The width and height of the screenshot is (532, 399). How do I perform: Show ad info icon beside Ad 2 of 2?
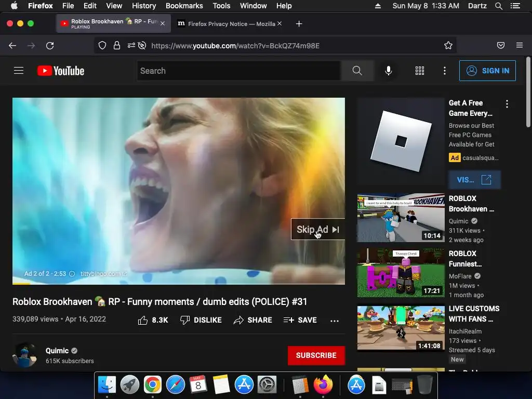[x=72, y=274]
